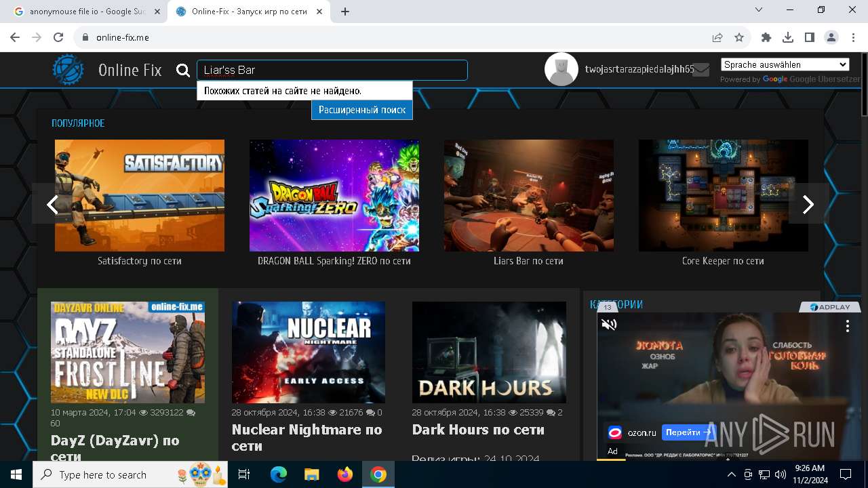
Task: Slide popular carousel to previous
Action: coord(52,204)
